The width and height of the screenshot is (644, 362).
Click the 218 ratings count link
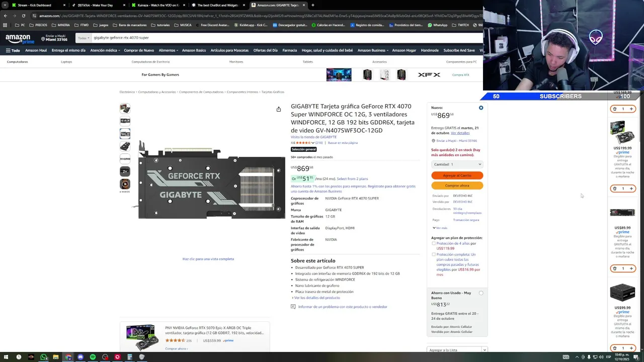tap(319, 143)
